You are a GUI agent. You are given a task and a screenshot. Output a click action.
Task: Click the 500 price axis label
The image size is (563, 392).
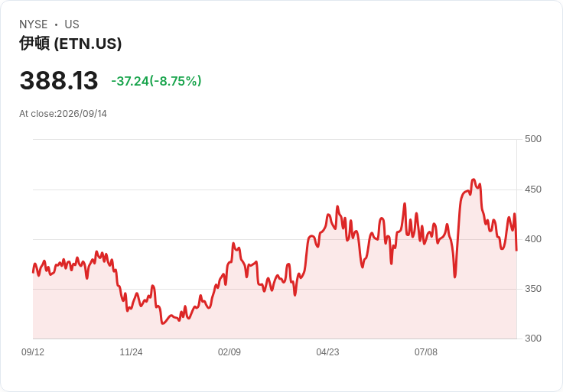coord(533,139)
